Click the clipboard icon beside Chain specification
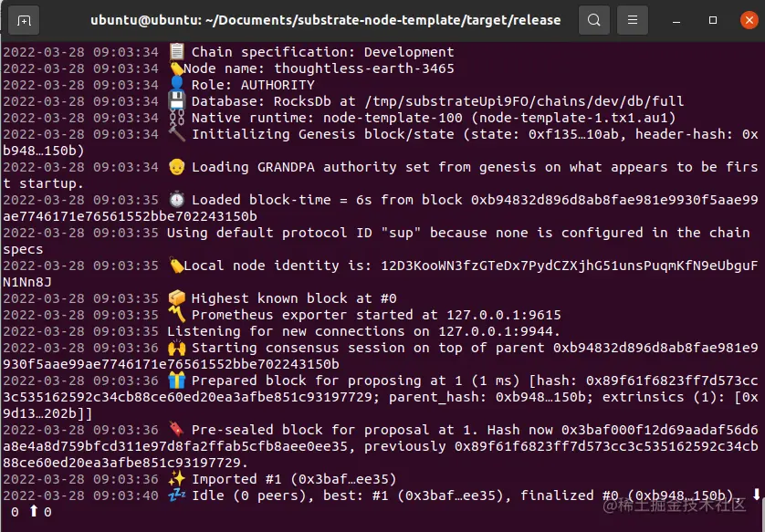This screenshot has width=765, height=532. tap(176, 52)
